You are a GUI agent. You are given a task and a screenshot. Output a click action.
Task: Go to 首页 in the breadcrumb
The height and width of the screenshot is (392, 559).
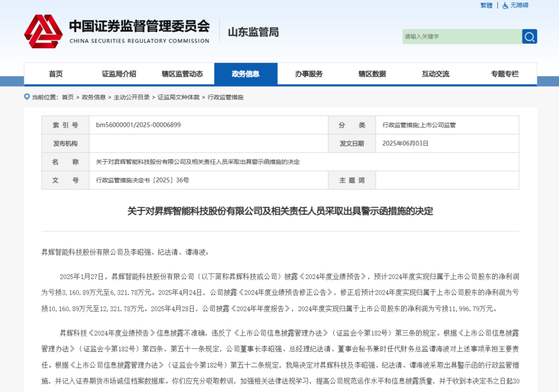tap(68, 97)
